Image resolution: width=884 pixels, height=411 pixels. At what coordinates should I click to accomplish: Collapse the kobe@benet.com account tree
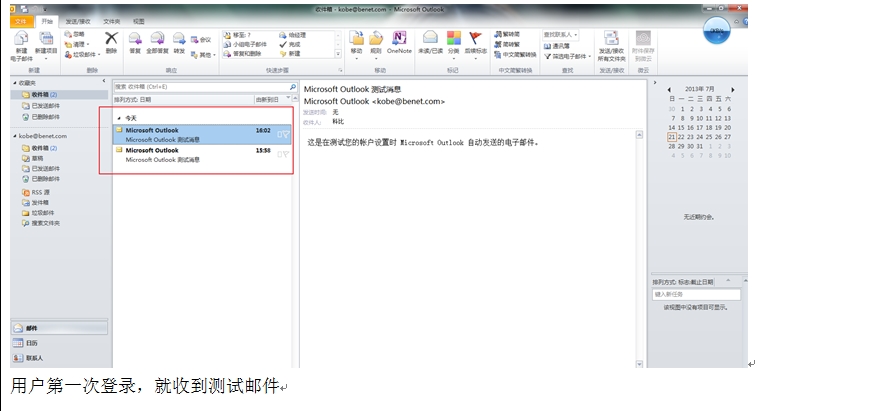pos(14,136)
